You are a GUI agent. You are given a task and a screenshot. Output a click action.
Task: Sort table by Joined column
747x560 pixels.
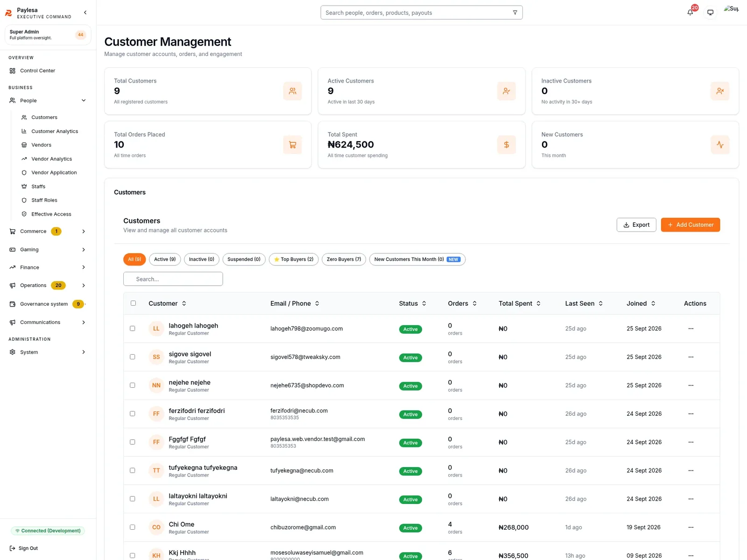641,303
